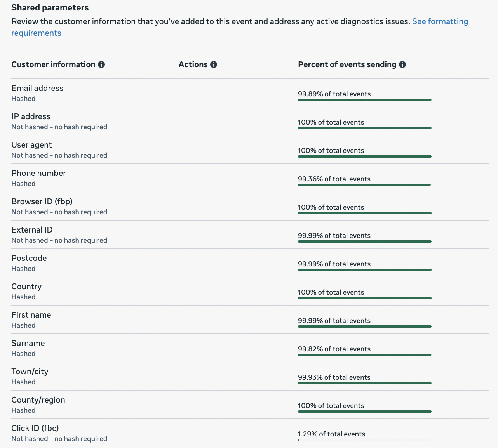Click the User agent row label
This screenshot has height=448, width=498.
pos(31,145)
